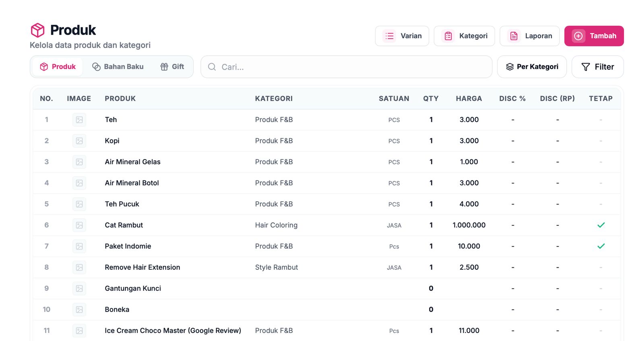644x341 pixels.
Task: Toggle the Tetap checkmark for Paket Indomie
Action: coord(601,246)
